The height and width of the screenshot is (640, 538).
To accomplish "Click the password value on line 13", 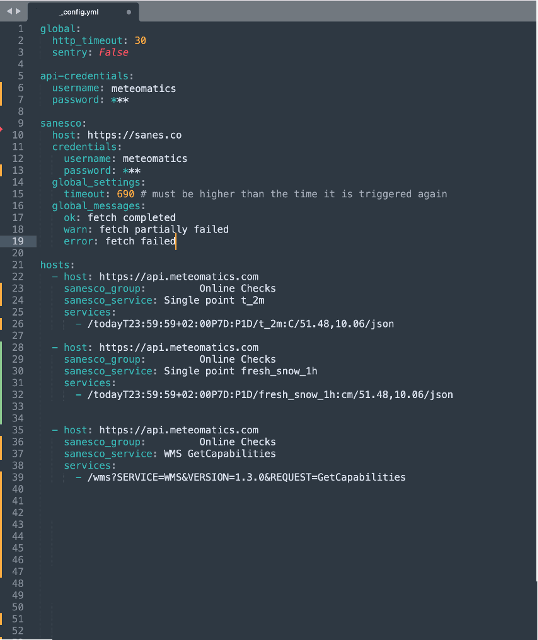I will pyautogui.click(x=131, y=171).
